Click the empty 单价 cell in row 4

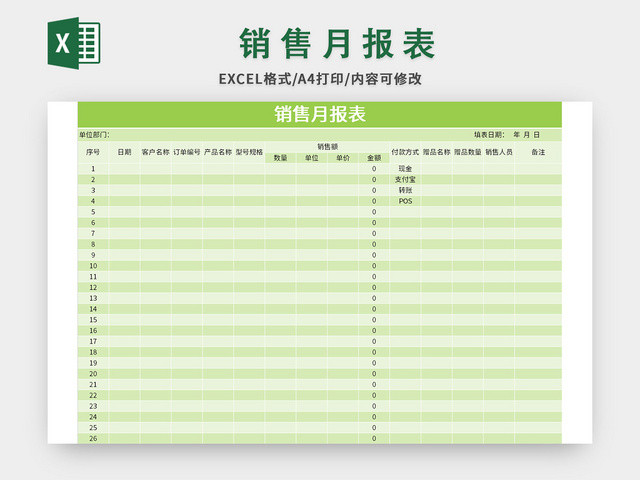[343, 201]
